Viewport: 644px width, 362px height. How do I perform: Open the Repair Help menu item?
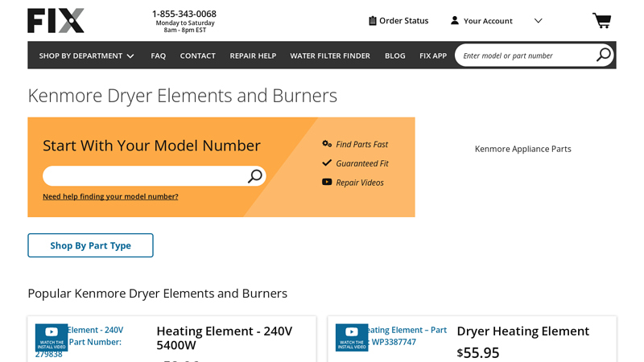coord(253,56)
